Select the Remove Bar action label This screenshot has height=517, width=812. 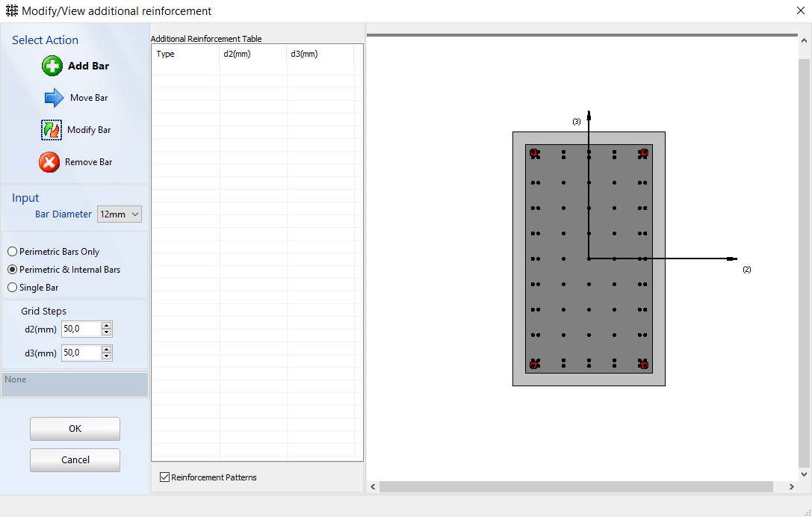[x=89, y=162]
